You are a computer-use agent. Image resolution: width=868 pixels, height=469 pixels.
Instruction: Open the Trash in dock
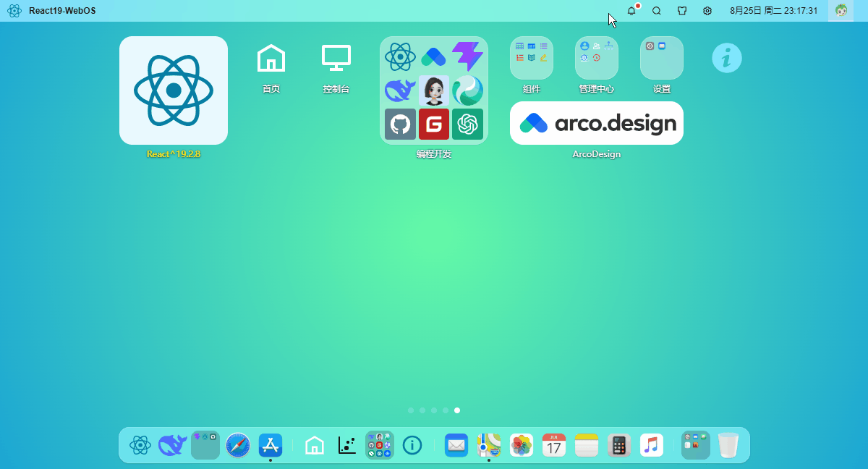(728, 445)
